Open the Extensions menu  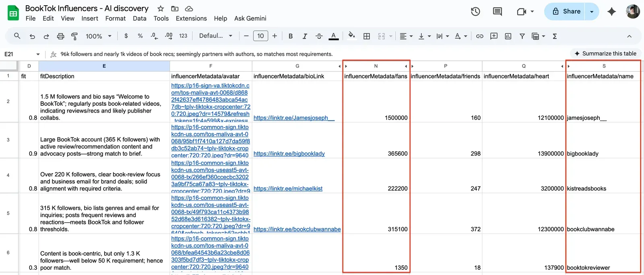tap(191, 18)
